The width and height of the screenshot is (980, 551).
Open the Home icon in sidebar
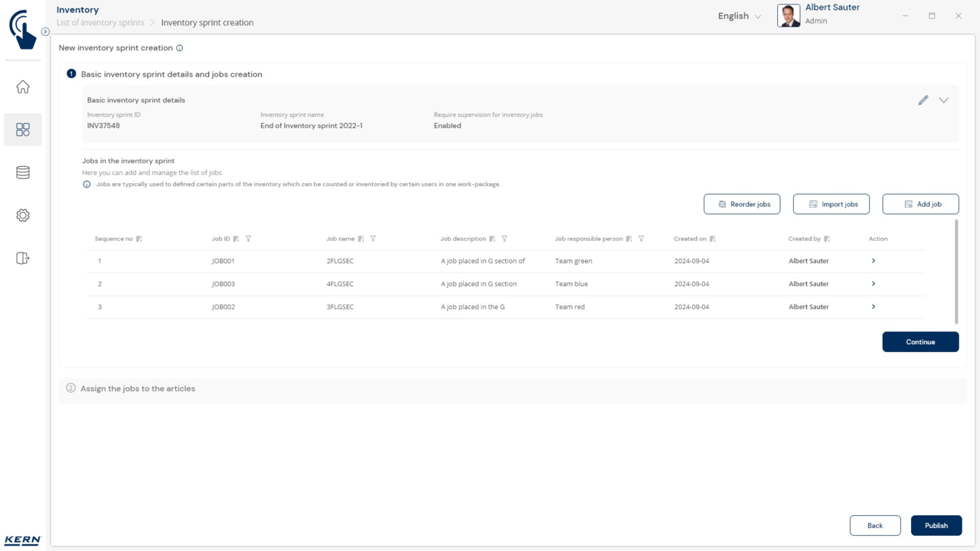click(x=23, y=87)
